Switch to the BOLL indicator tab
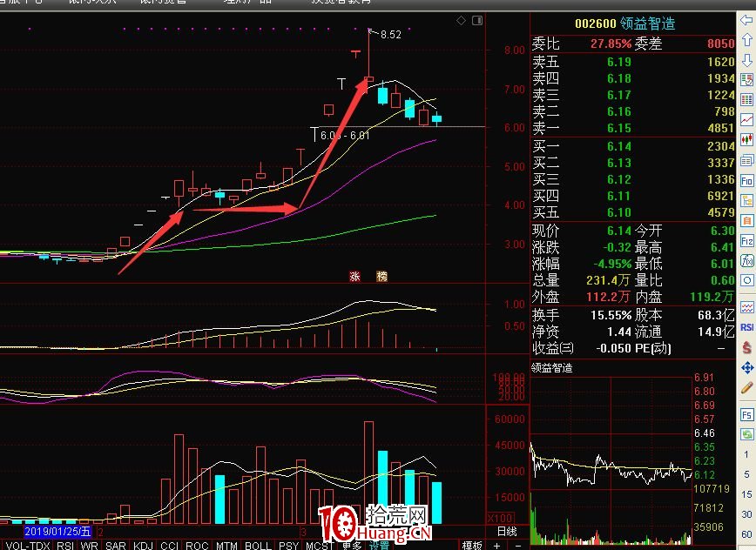Screen dimensions: 756x550 pyautogui.click(x=258, y=545)
